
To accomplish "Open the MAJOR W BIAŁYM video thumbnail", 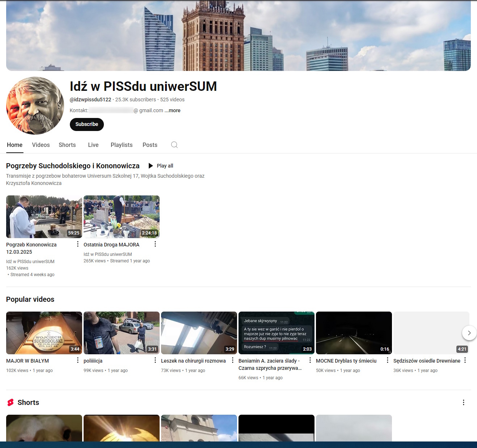I will click(x=44, y=333).
